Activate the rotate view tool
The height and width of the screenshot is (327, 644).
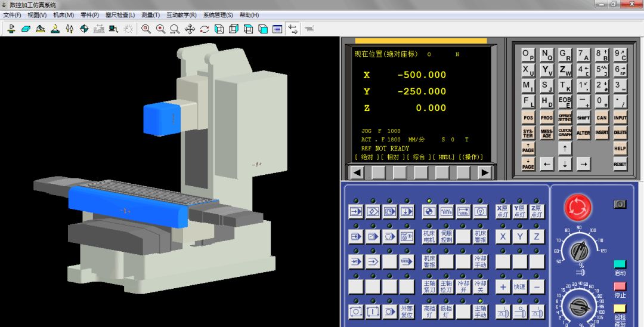point(205,29)
